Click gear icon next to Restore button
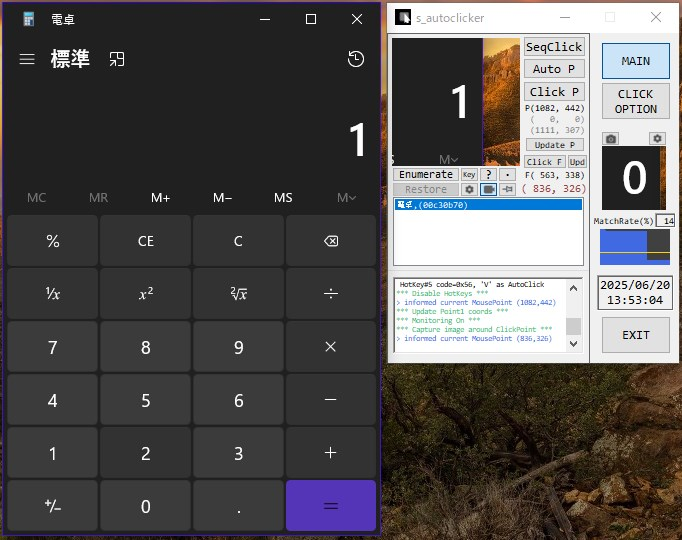 [x=469, y=190]
